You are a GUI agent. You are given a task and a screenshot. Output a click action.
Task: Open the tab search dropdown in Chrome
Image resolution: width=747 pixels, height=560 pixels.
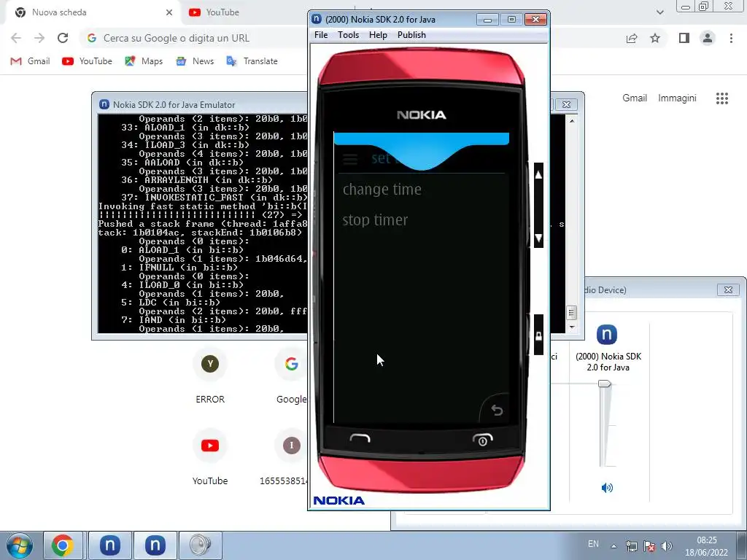point(659,12)
